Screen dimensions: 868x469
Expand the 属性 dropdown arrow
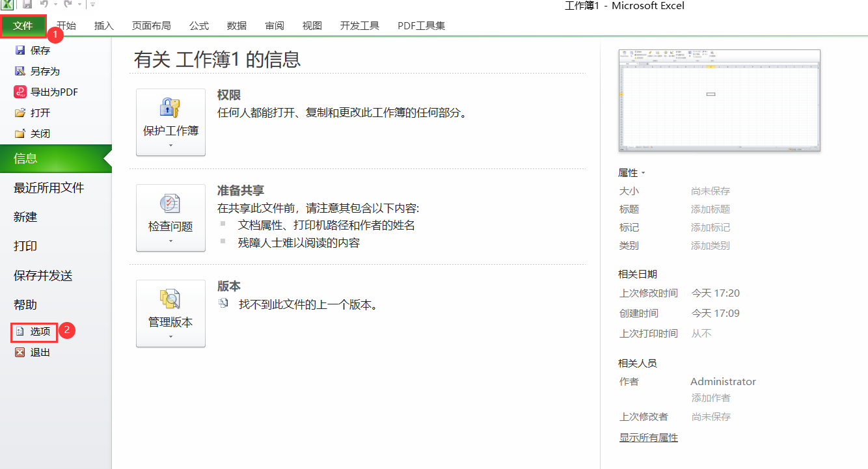(643, 173)
